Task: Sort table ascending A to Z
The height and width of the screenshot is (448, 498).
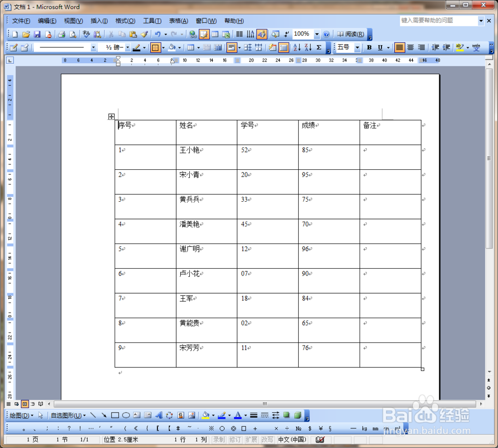Action: pyautogui.click(x=297, y=48)
